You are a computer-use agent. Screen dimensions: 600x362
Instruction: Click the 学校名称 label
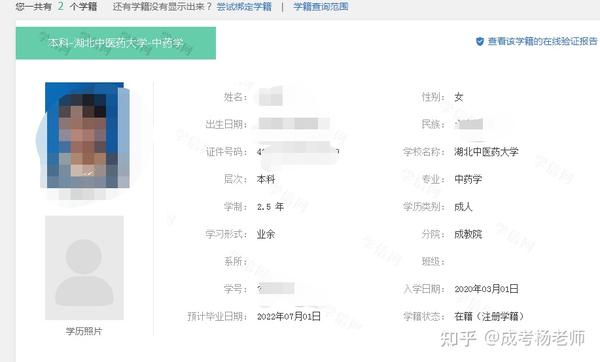pos(424,152)
